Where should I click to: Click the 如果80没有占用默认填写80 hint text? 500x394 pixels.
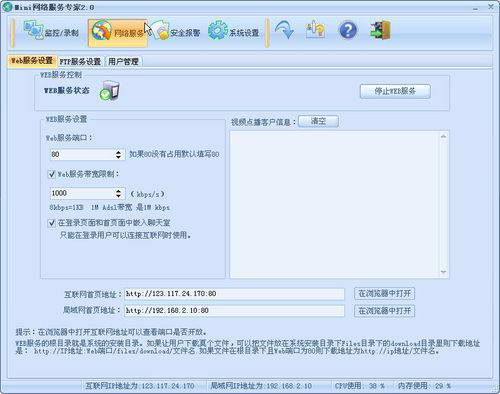click(174, 154)
